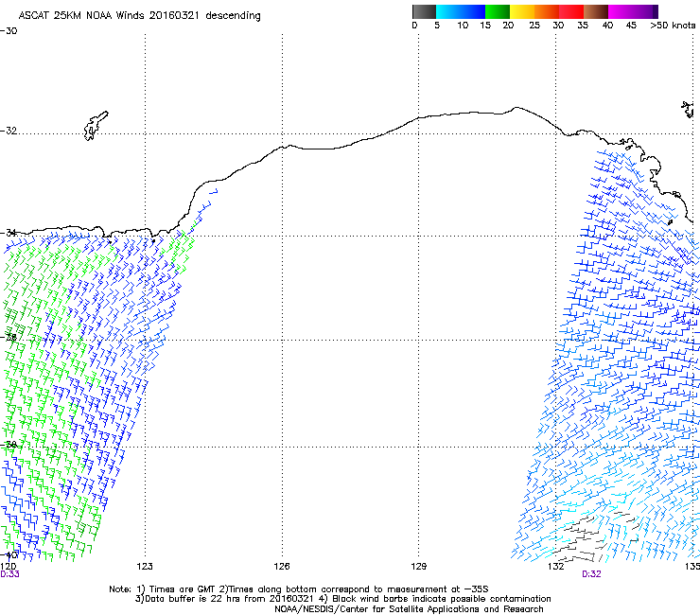The image size is (700, 615).
Task: Click the purple pass time 0:33
Action: point(9,574)
